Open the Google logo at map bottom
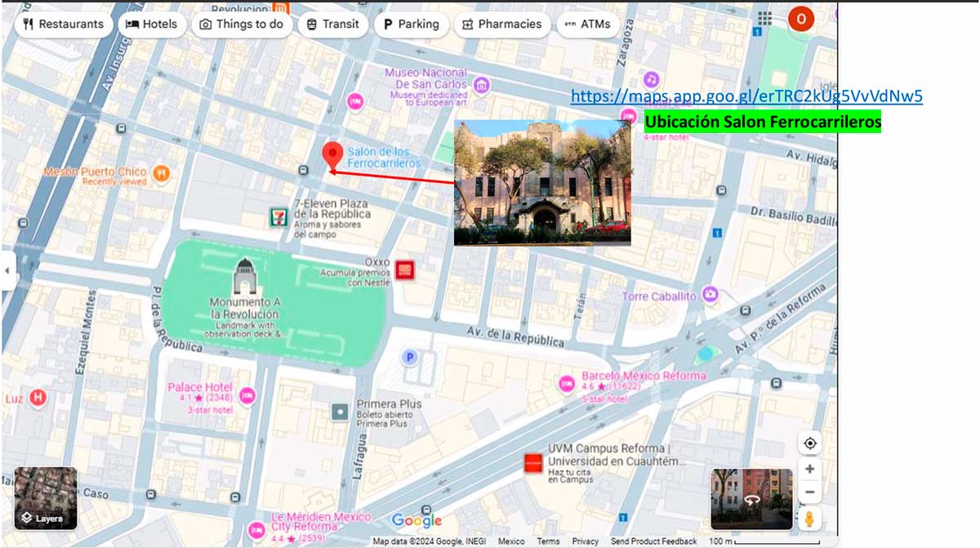Image resolution: width=980 pixels, height=548 pixels. tap(416, 521)
